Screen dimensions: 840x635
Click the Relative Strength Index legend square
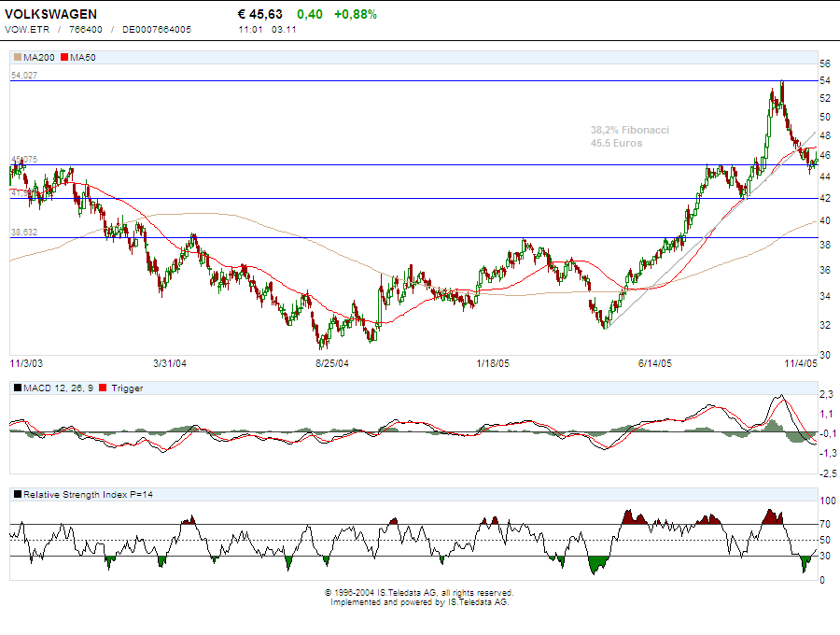tap(18, 494)
